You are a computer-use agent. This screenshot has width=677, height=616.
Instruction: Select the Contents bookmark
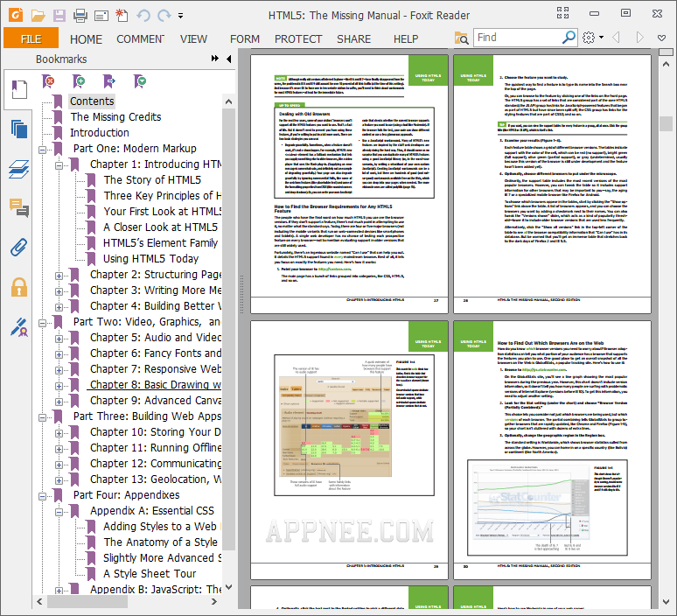(x=92, y=101)
